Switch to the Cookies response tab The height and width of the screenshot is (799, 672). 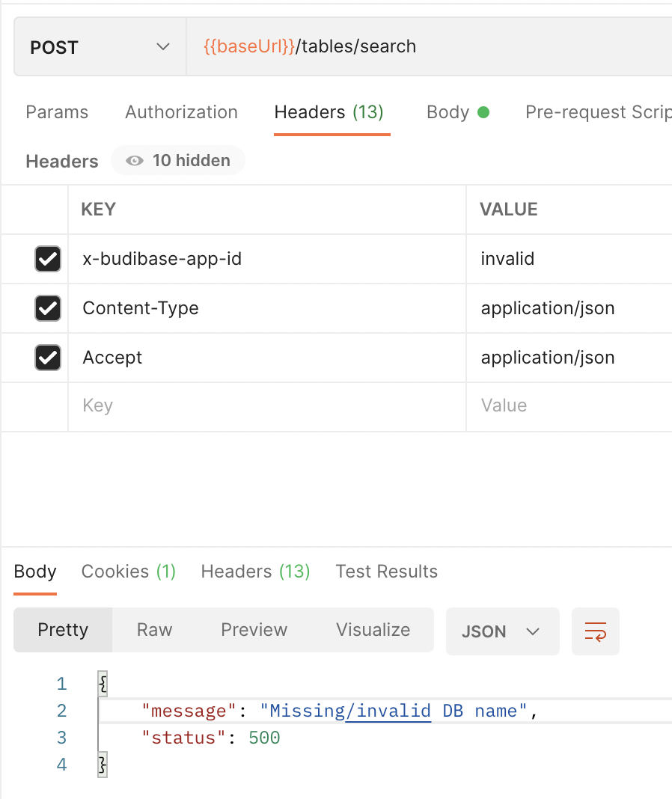click(128, 571)
